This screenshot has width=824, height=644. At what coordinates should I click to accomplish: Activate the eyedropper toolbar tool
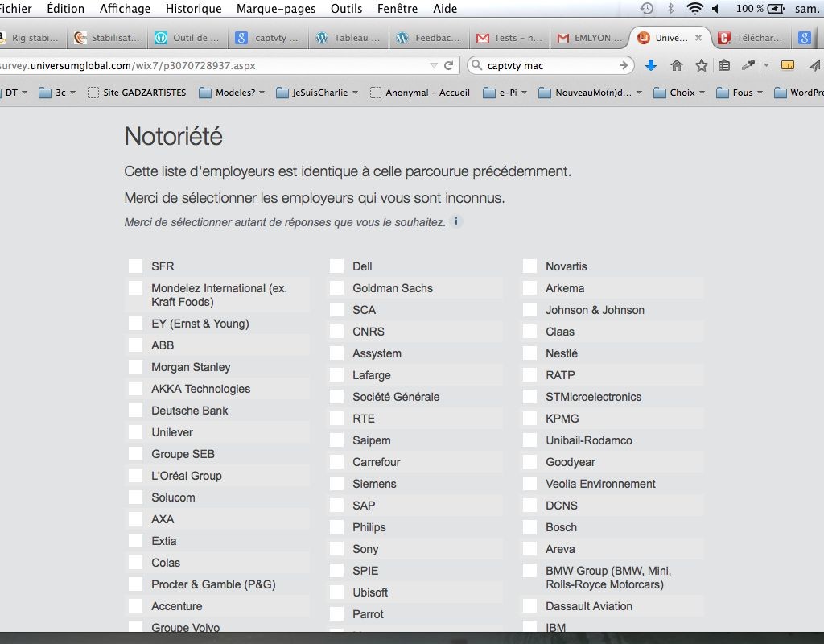[x=748, y=65]
